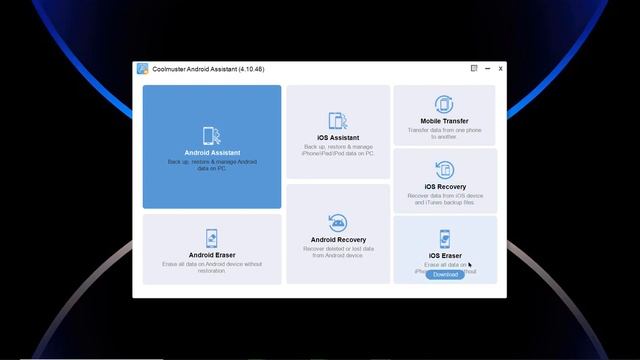Screen dimensions: 640x360
Task: Choose the Mobile Transfer circular icon
Action: [x=444, y=104]
